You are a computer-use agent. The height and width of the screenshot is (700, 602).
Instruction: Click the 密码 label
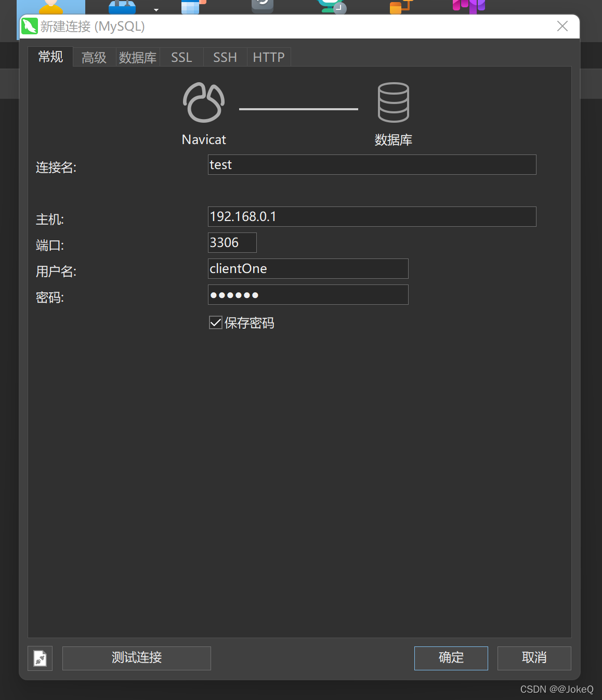point(50,297)
